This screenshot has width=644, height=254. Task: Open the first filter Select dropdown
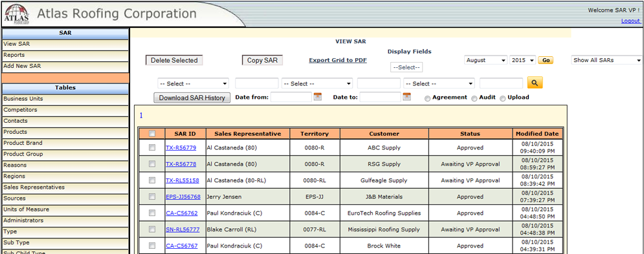point(193,83)
